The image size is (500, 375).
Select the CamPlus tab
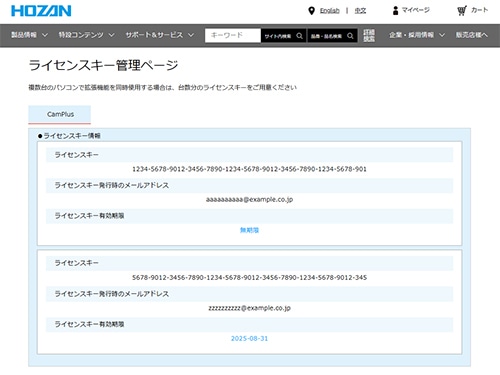click(60, 114)
